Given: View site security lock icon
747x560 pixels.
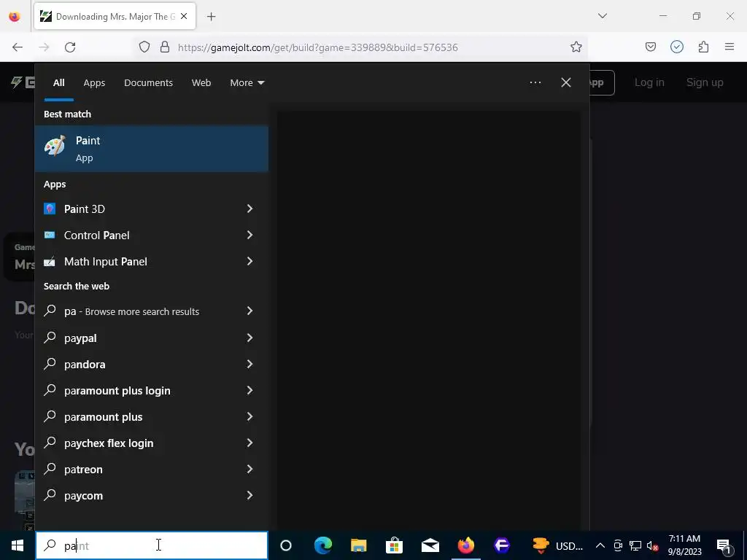Looking at the screenshot, I should (x=165, y=47).
